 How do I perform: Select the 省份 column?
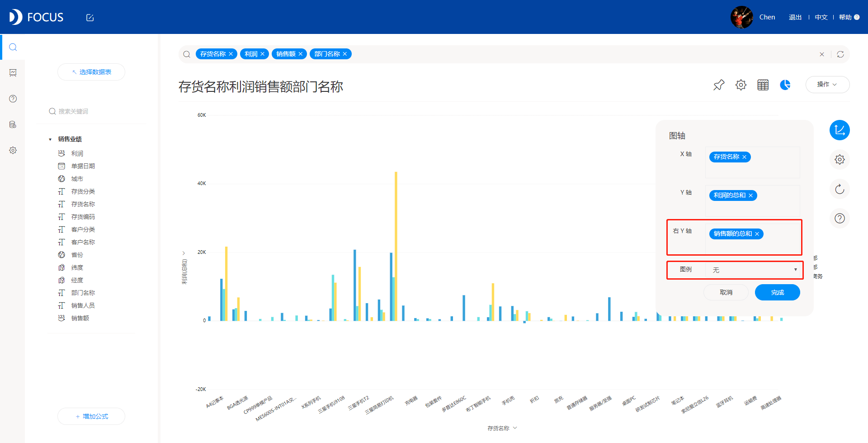(x=77, y=255)
